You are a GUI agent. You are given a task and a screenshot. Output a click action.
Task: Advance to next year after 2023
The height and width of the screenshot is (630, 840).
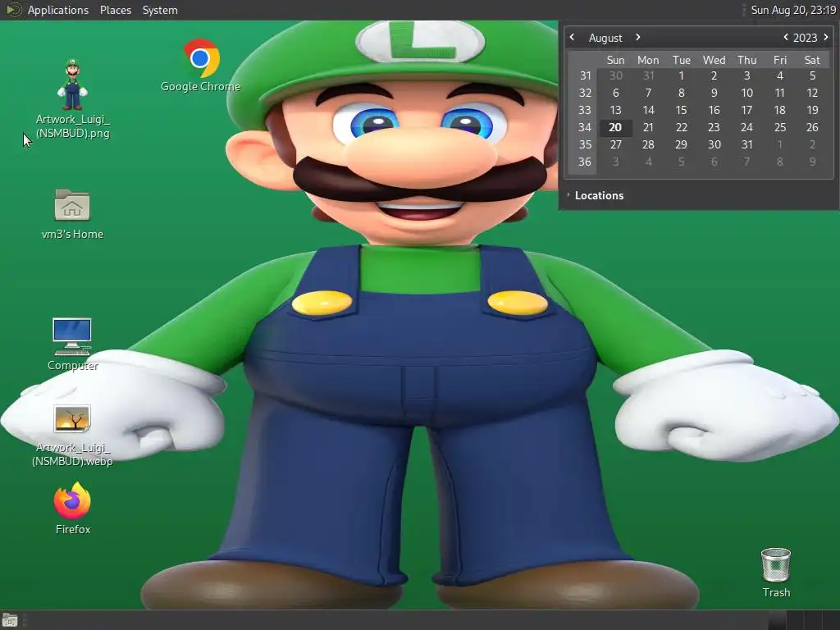point(825,38)
